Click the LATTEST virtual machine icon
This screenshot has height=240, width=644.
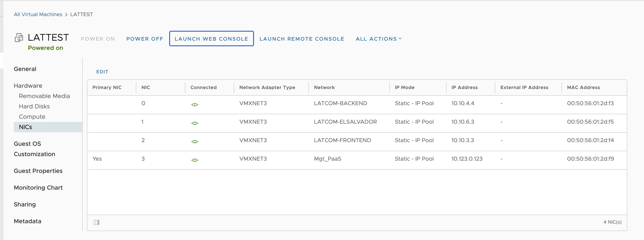pyautogui.click(x=19, y=38)
